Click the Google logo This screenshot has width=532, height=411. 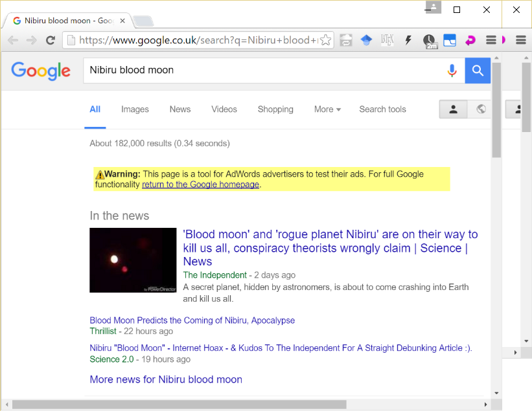pos(41,70)
